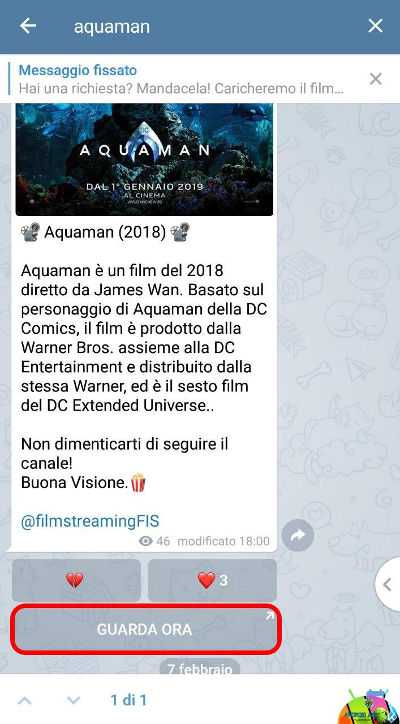Go to the next search result using the down arrow
The width and height of the screenshot is (400, 724).
73,700
